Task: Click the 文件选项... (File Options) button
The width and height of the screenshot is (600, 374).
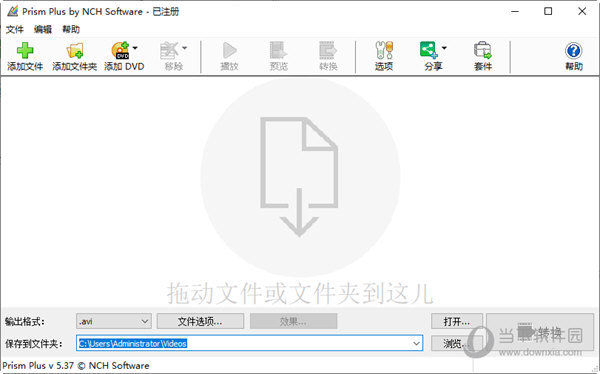Action: [200, 321]
